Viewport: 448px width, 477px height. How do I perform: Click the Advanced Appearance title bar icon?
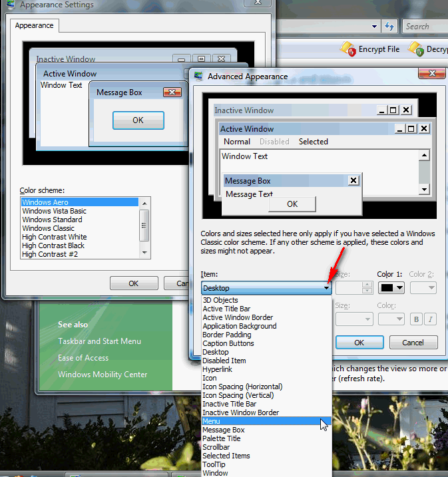point(199,76)
